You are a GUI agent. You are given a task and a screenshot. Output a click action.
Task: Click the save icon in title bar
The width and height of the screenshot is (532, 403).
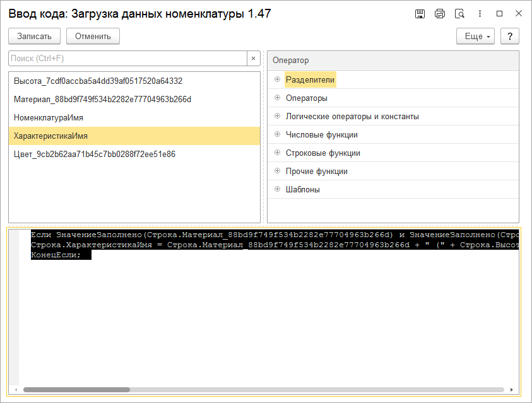pos(420,13)
